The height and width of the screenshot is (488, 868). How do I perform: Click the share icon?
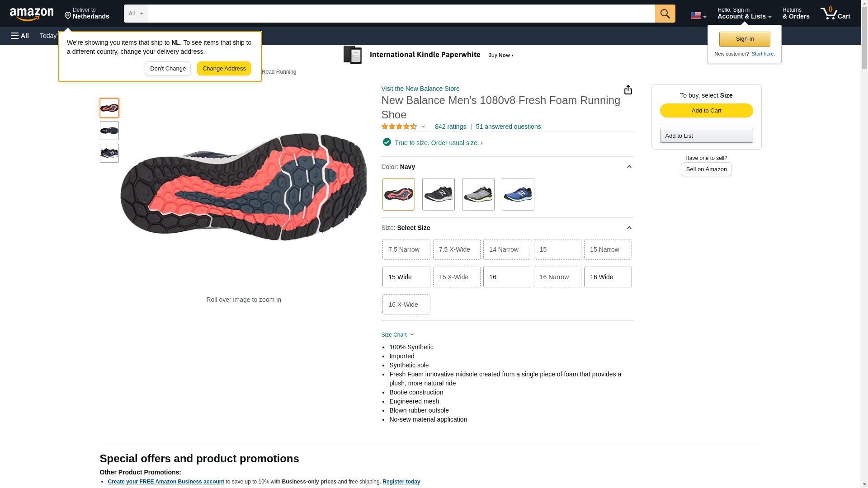(628, 90)
